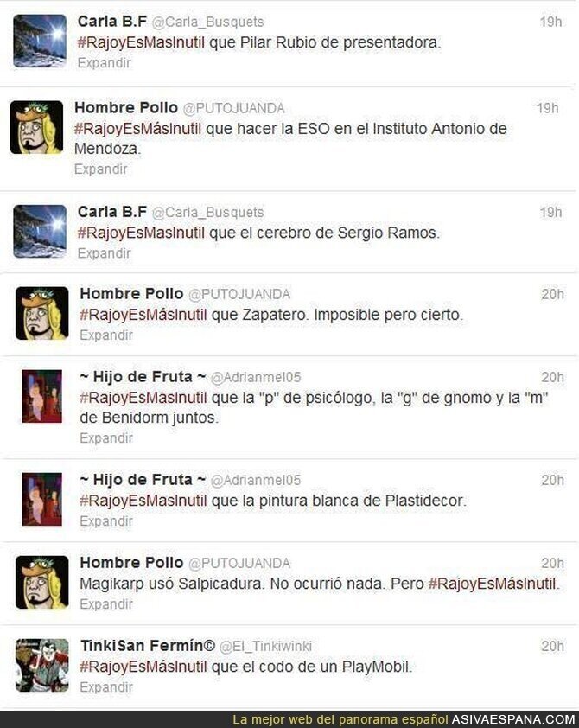This screenshot has width=579, height=728.
Task: Expand the Magikarp Salpicadura tweet
Action: coord(106,604)
